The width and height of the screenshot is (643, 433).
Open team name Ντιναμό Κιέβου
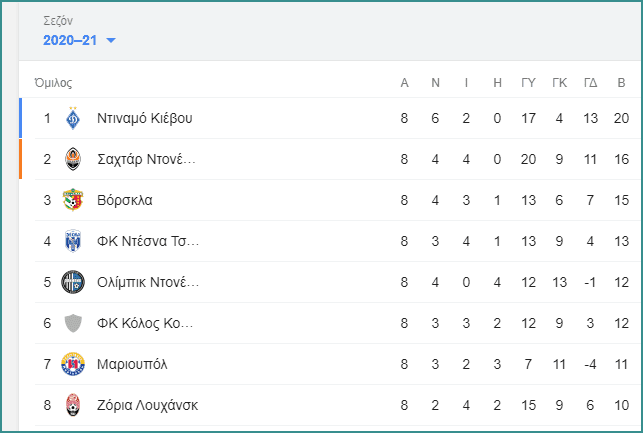point(144,118)
